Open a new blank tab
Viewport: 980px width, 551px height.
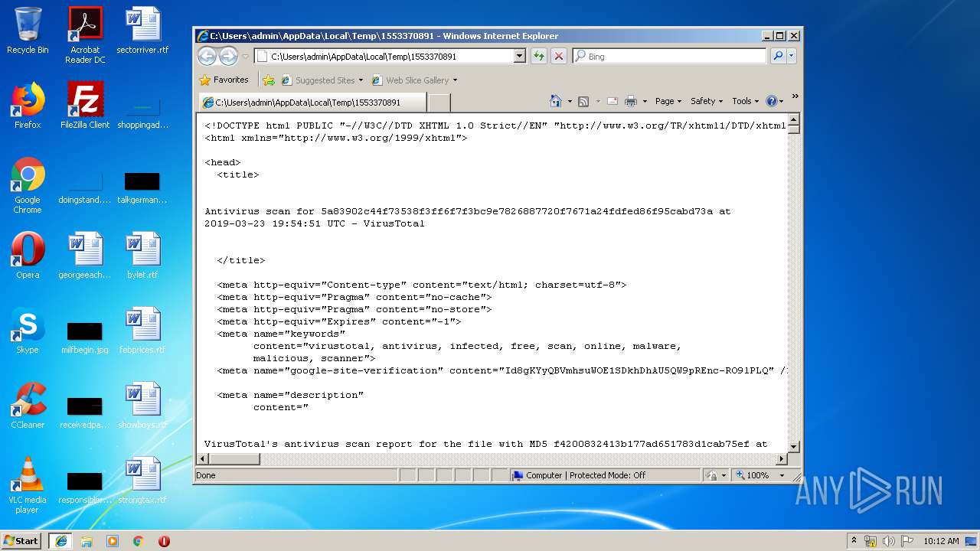click(x=439, y=103)
